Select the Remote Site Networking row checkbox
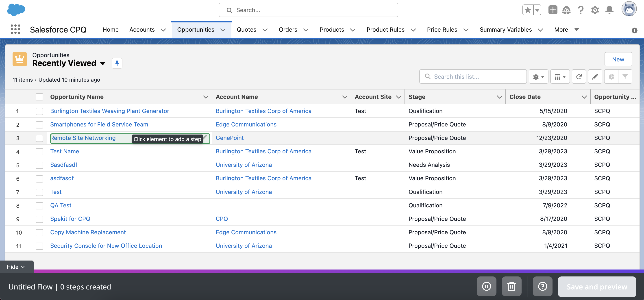Viewport: 644px width, 300px height. (39, 138)
